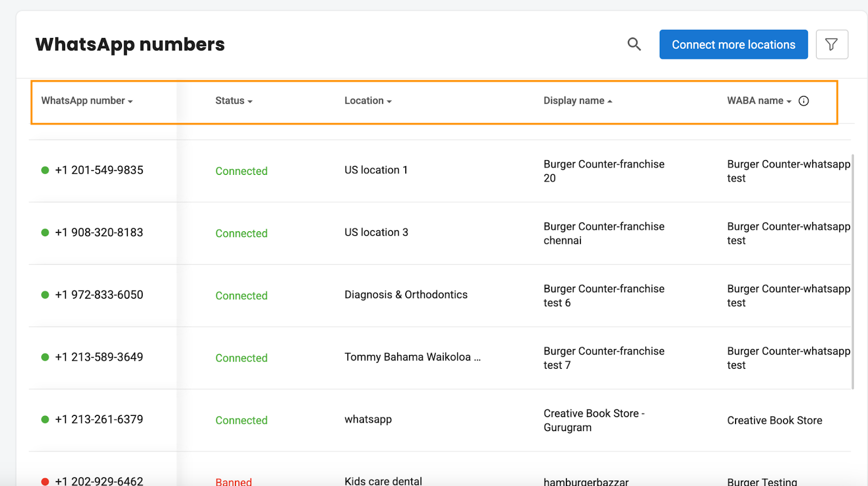
Task: Click Connected status for US location 3
Action: (241, 234)
